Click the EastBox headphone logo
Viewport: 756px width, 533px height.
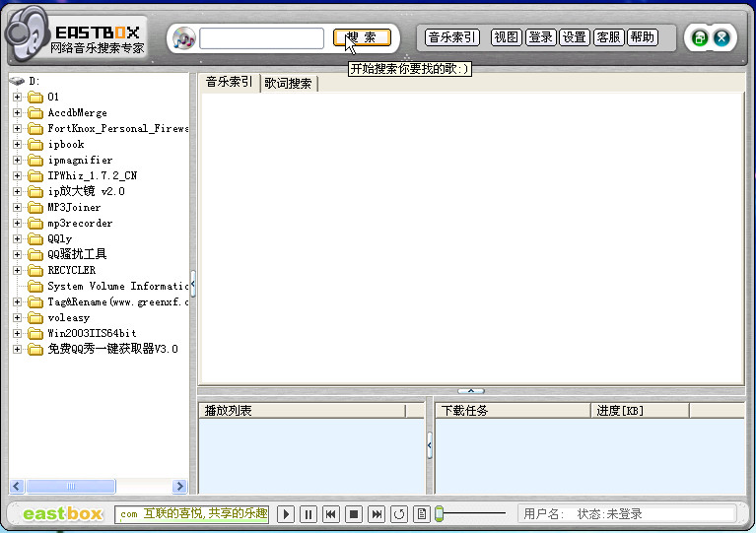coord(28,33)
